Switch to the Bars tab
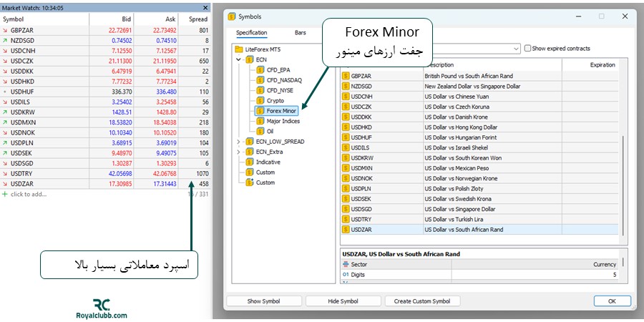644x322 pixels. 300,33
